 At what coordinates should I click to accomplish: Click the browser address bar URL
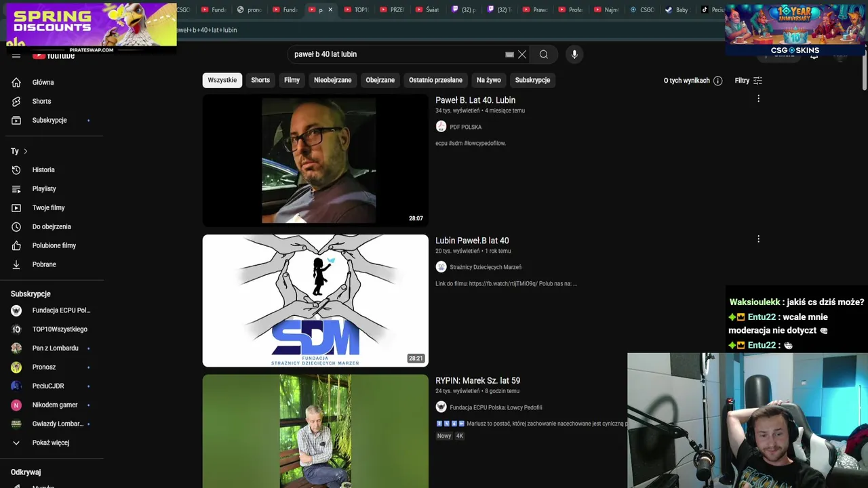click(x=206, y=30)
